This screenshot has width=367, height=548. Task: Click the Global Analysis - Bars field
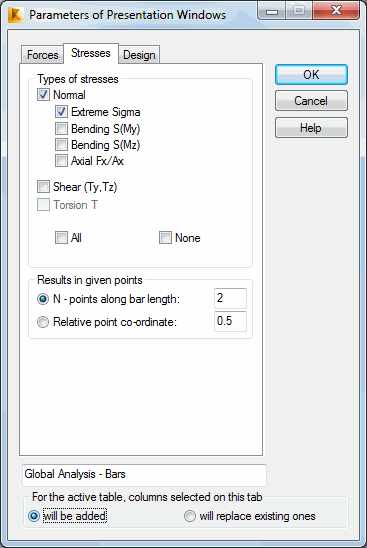(144, 475)
